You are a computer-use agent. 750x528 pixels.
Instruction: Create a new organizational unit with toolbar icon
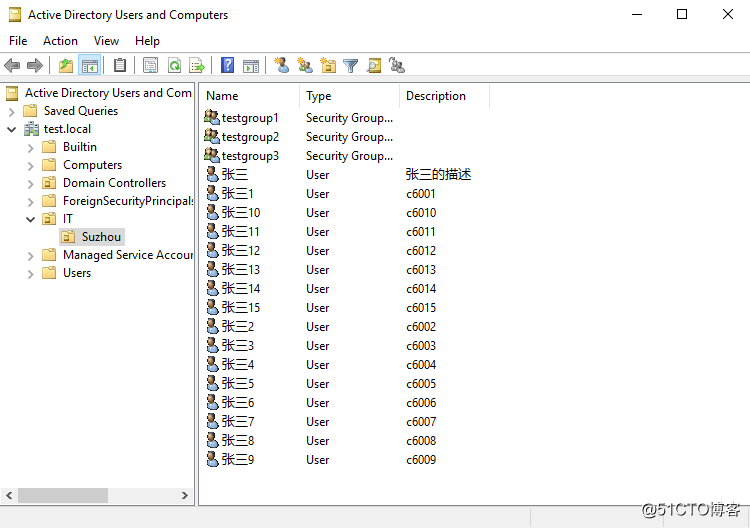coord(328,65)
